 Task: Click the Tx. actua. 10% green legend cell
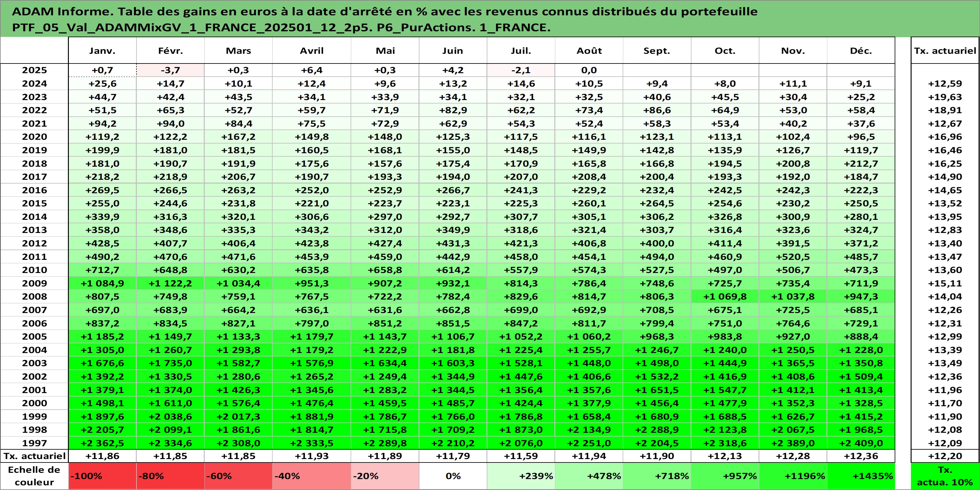click(945, 476)
